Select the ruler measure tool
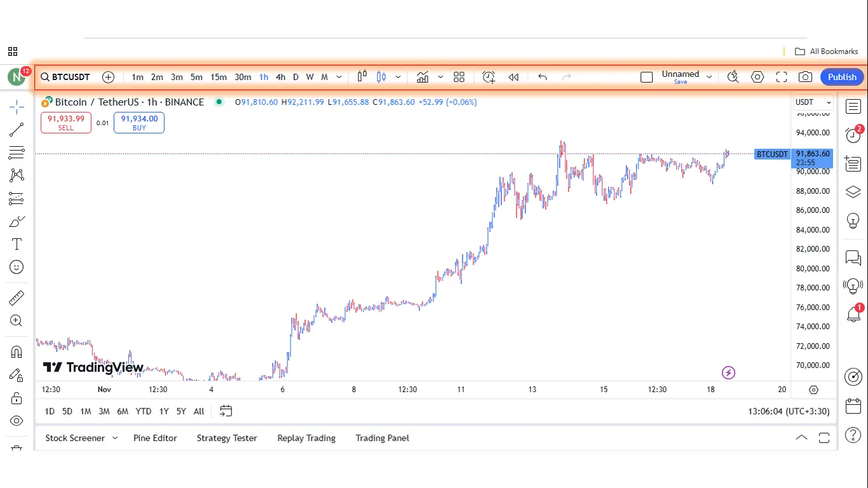 [x=17, y=297]
